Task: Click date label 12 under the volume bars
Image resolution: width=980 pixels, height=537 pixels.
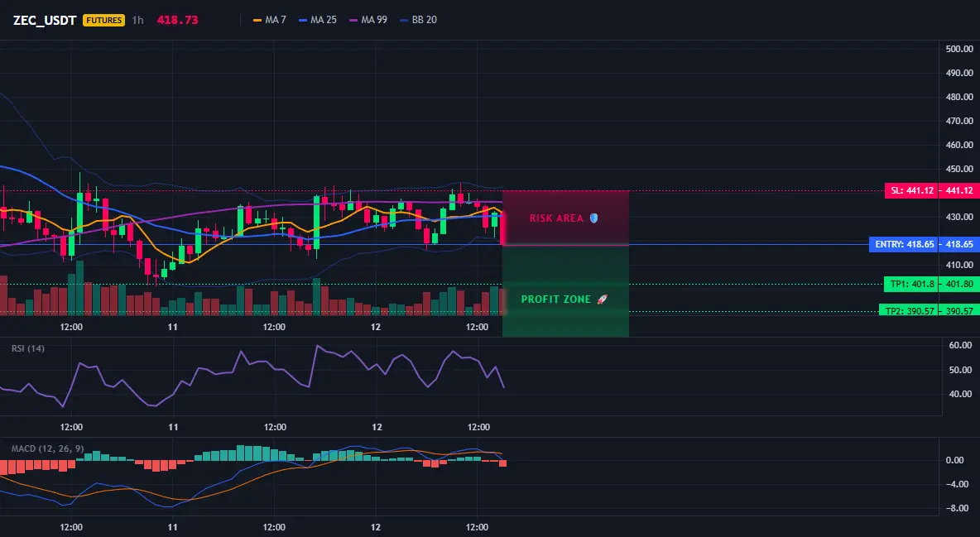Action: tap(376, 327)
